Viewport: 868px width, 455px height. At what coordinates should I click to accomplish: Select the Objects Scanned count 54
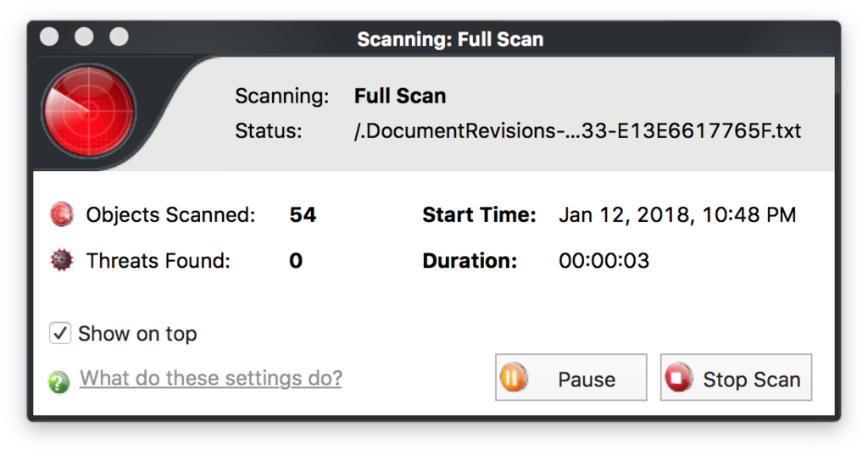[x=303, y=214]
